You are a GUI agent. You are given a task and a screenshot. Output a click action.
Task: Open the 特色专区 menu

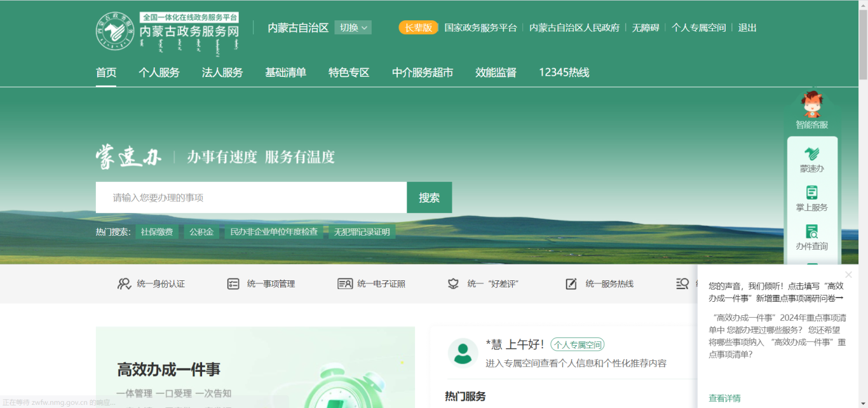(x=349, y=72)
